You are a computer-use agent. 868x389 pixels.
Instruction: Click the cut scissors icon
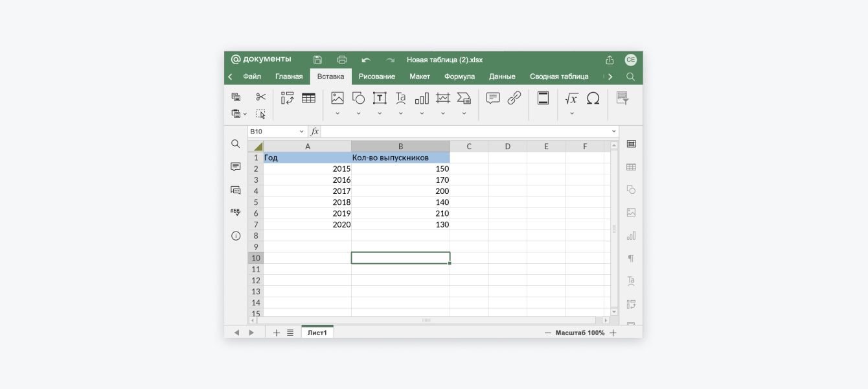(260, 97)
